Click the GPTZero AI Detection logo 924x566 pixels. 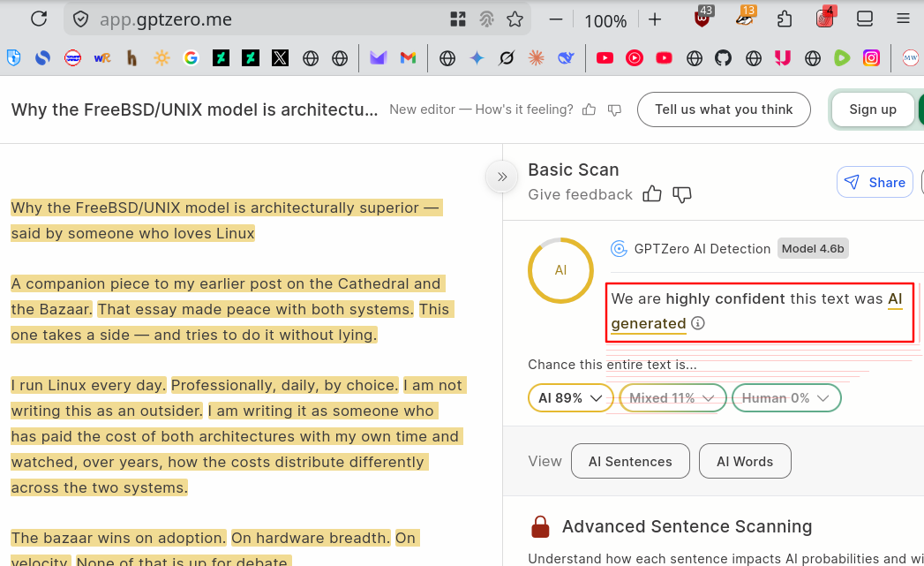tap(618, 249)
